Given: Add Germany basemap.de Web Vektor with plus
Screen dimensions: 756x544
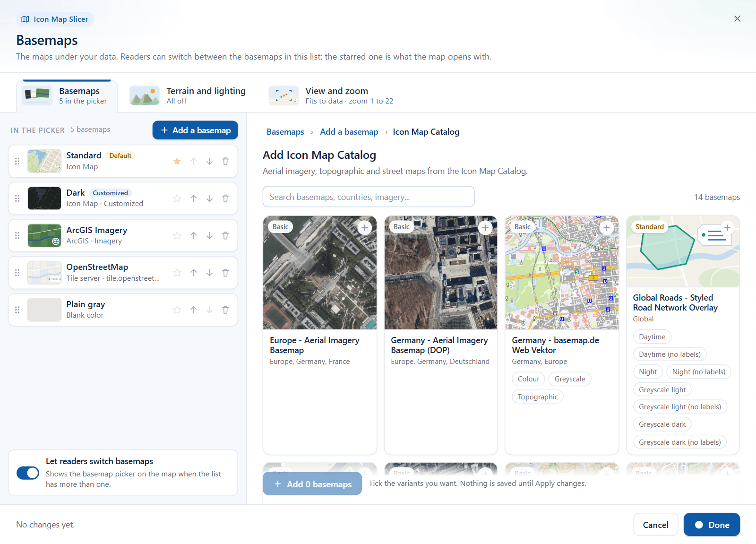Looking at the screenshot, I should coord(607,228).
